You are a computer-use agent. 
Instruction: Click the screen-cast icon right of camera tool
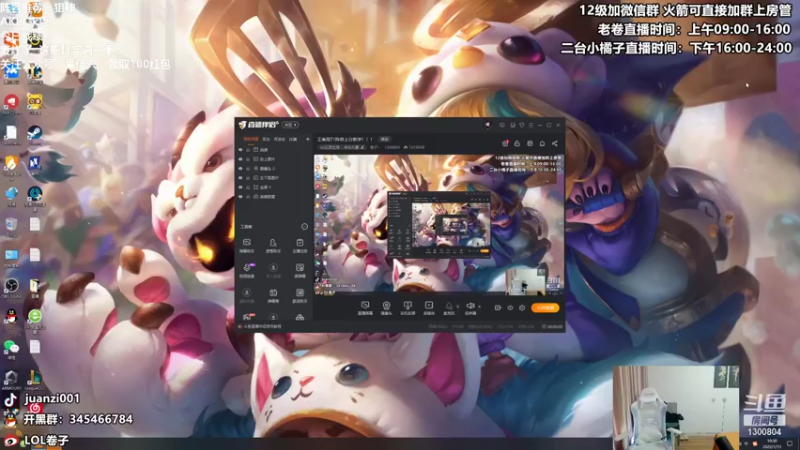point(408,307)
